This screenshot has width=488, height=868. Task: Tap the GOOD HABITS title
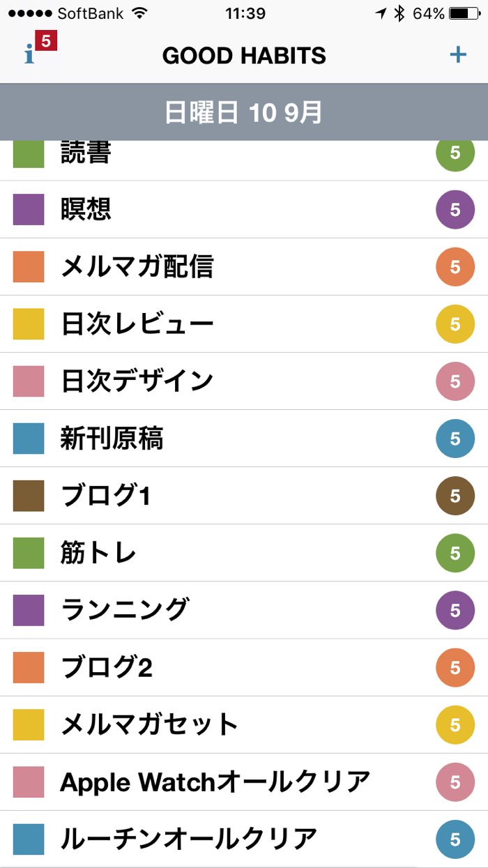pyautogui.click(x=244, y=56)
